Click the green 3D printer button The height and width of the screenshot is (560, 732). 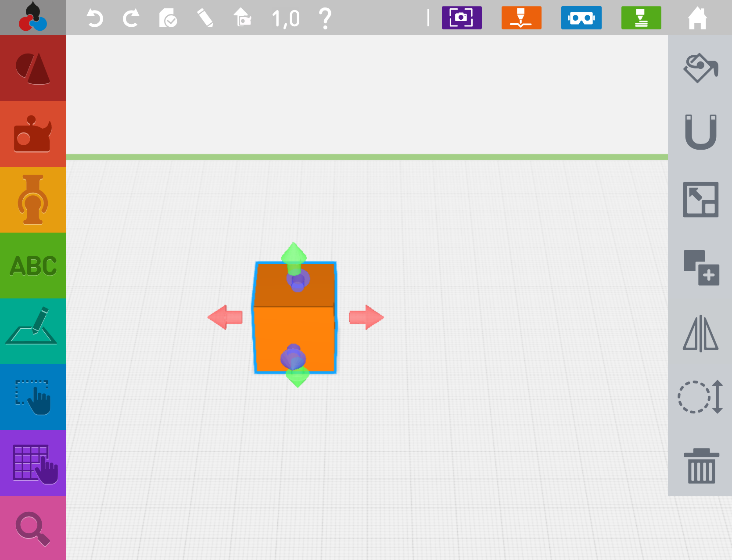coord(641,18)
